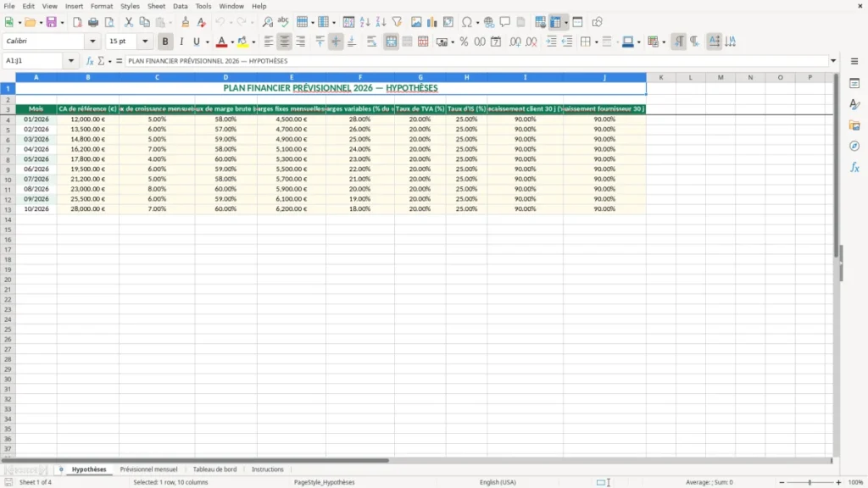The height and width of the screenshot is (488, 868).
Task: Export directly as PDF
Action: click(x=77, y=22)
